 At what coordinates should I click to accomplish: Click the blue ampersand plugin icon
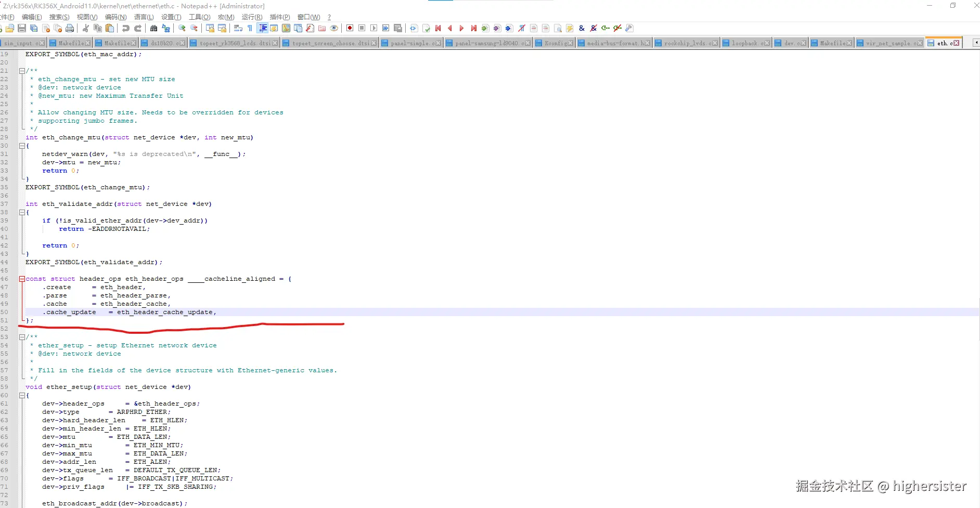tap(582, 28)
